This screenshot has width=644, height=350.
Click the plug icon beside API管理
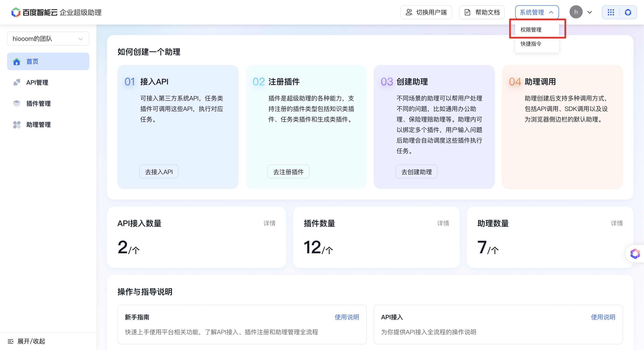(x=17, y=82)
